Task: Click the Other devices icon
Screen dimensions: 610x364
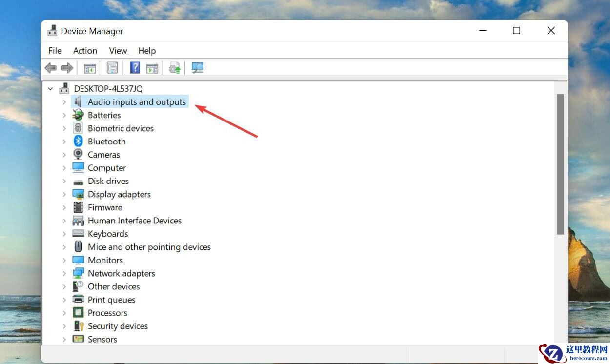Action: (x=78, y=286)
